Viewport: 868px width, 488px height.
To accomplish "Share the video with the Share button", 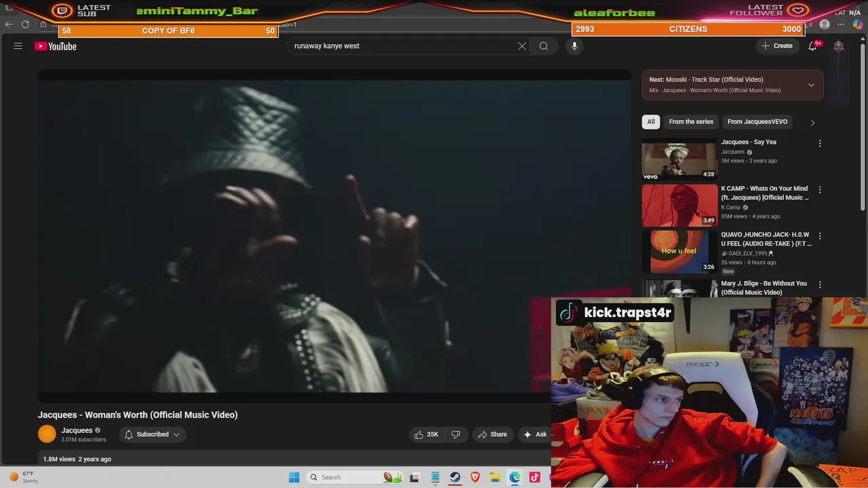I will point(492,434).
